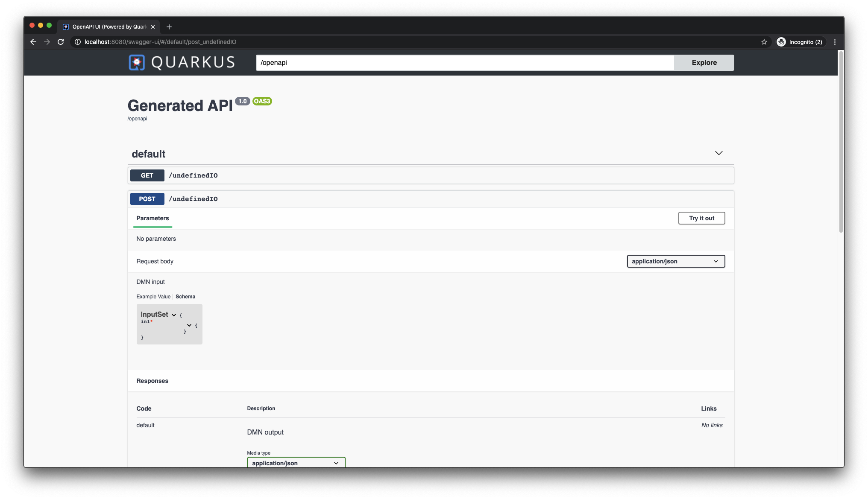
Task: Open Chrome three-dot menu
Action: pos(835,42)
